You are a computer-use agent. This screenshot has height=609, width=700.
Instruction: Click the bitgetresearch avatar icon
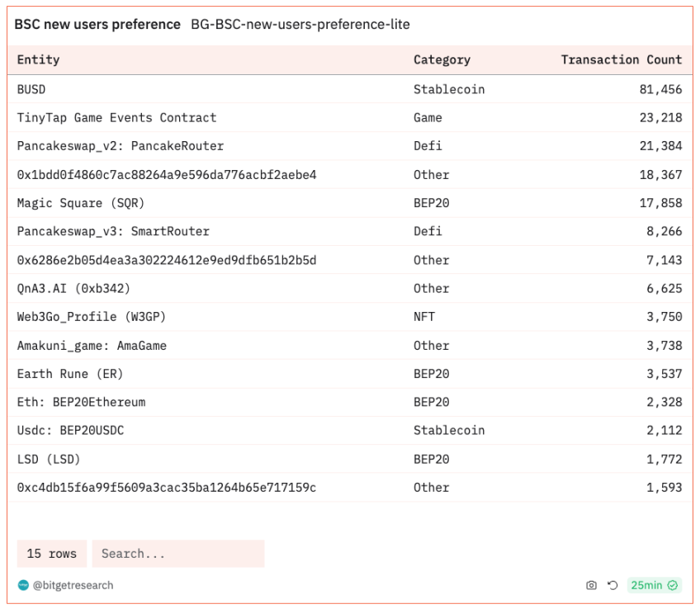pyautogui.click(x=23, y=585)
